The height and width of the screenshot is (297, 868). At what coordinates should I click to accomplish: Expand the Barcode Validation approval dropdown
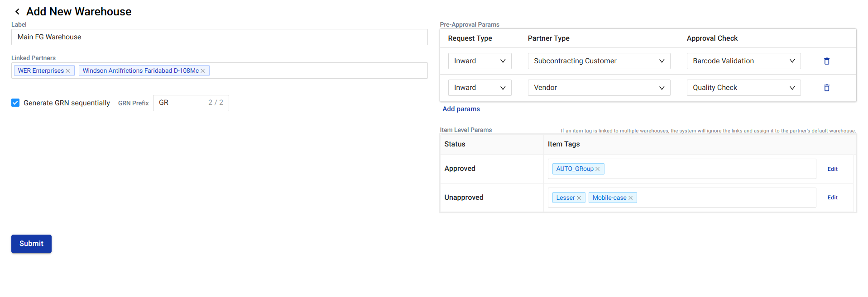[x=743, y=61]
